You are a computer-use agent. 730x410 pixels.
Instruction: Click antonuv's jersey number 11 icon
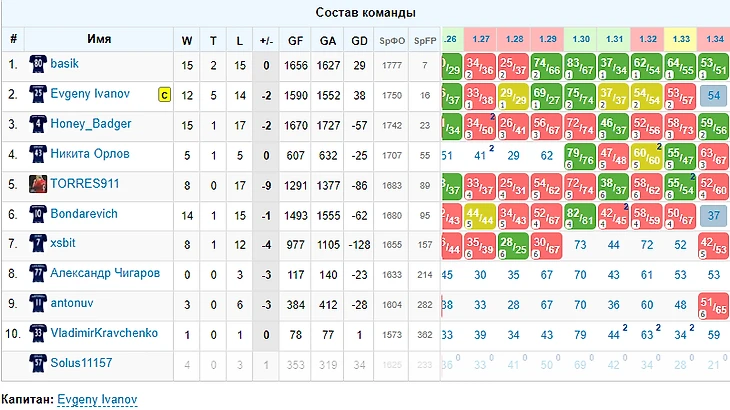click(x=38, y=303)
